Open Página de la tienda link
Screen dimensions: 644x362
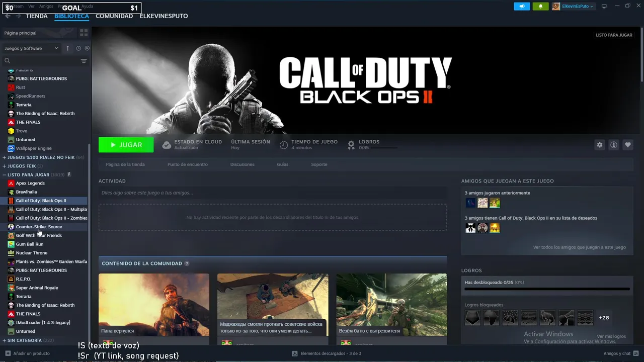[x=125, y=164]
